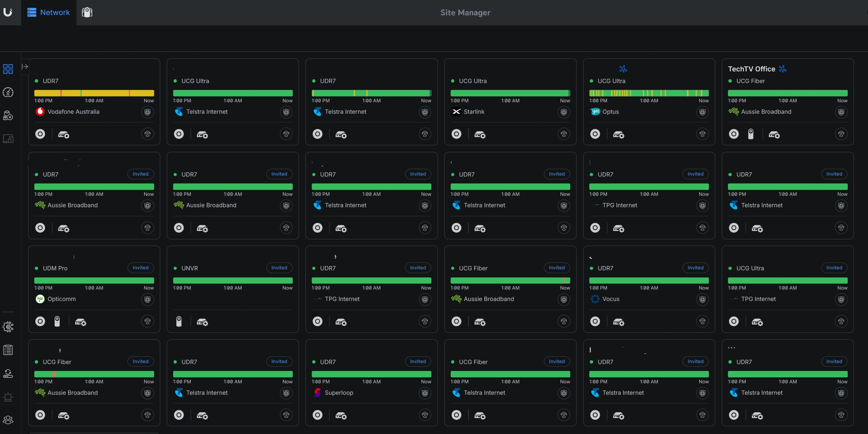This screenshot has height=434, width=868.
Task: Open the camera icon on the UNVR card
Action: (179, 321)
